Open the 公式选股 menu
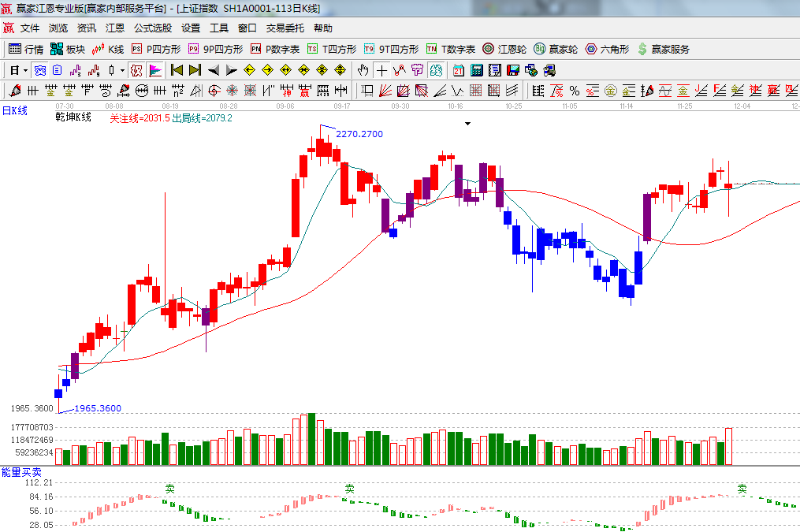800x532 pixels. [152, 28]
